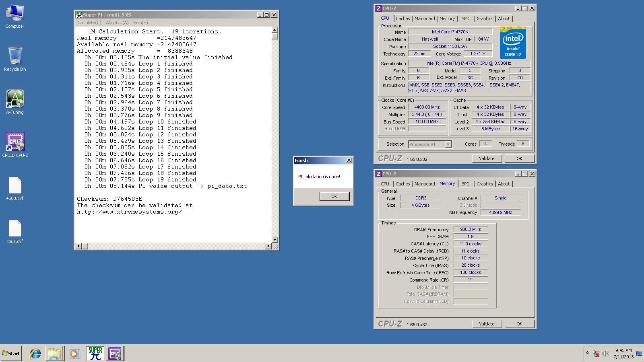This screenshot has height=362, width=644.
Task: Select Graphics tab in lower CPU-Z window
Action: click(x=485, y=184)
